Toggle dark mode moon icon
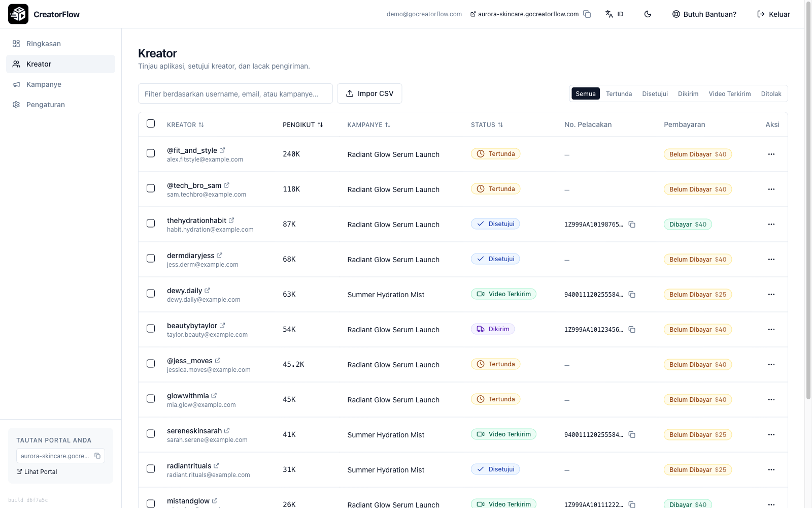Screen dimensions: 812x508 pyautogui.click(x=648, y=14)
